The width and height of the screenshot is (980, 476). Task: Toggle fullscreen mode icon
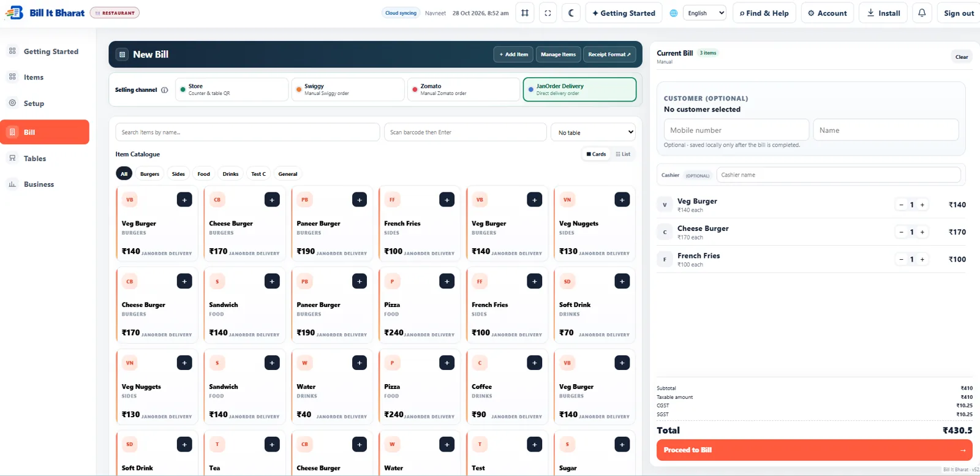548,13
